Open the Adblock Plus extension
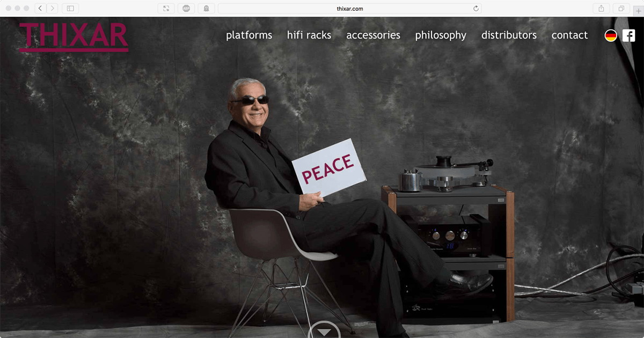The image size is (644, 338). coord(186,9)
